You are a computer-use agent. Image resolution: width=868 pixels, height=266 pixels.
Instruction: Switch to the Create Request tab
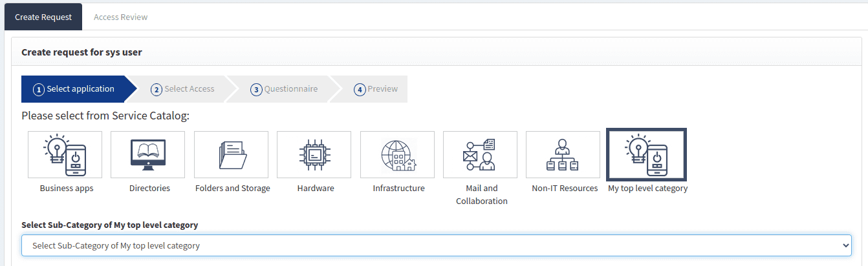[43, 17]
